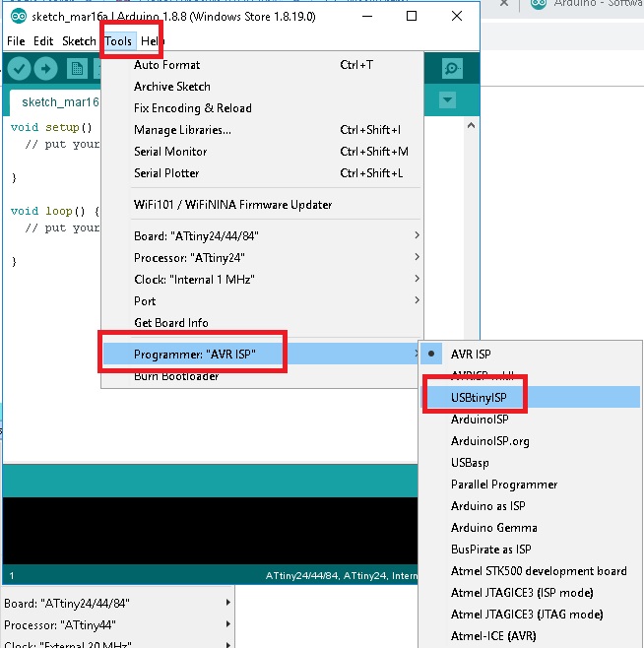The height and width of the screenshot is (648, 644).
Task: Click status bar board info text ATtiny24/44/84
Action: point(302,576)
